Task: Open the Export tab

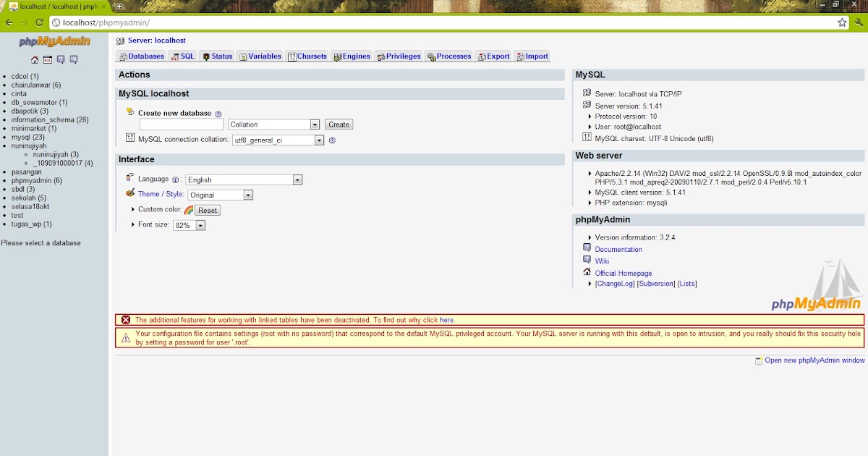Action: point(494,56)
